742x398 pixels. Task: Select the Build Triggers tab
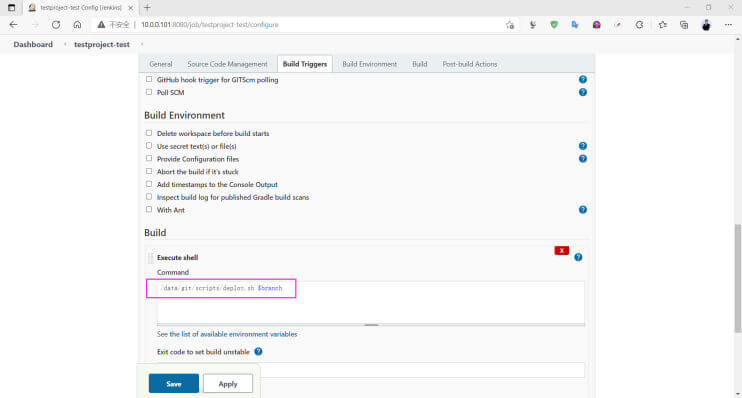[x=305, y=64]
